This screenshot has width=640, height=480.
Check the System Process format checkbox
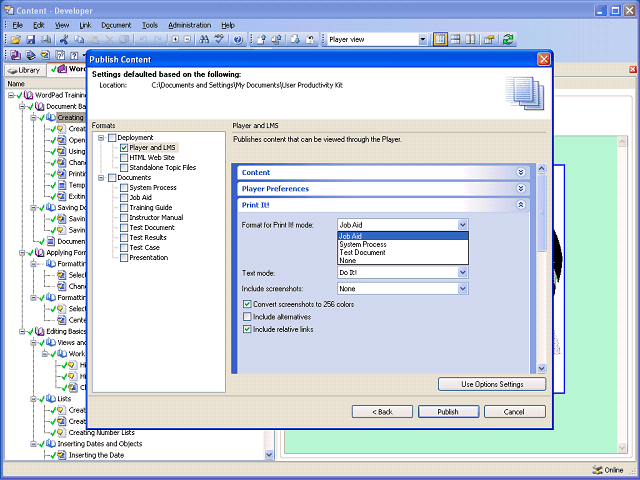(x=124, y=188)
